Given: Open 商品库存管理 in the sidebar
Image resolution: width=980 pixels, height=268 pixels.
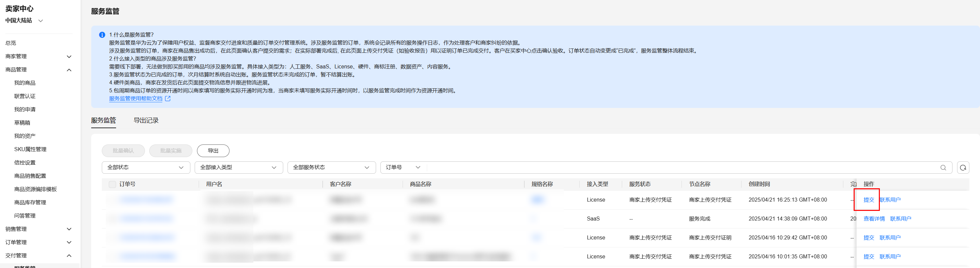Looking at the screenshot, I should point(30,203).
